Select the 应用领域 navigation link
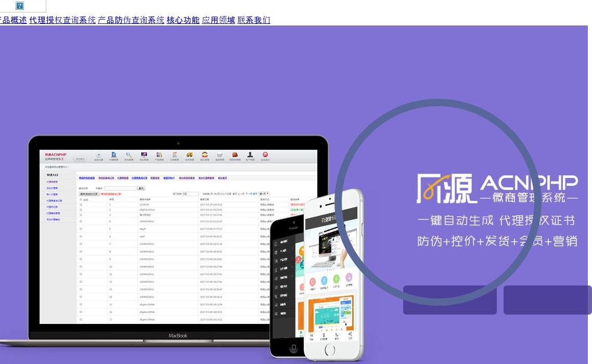 pos(218,20)
